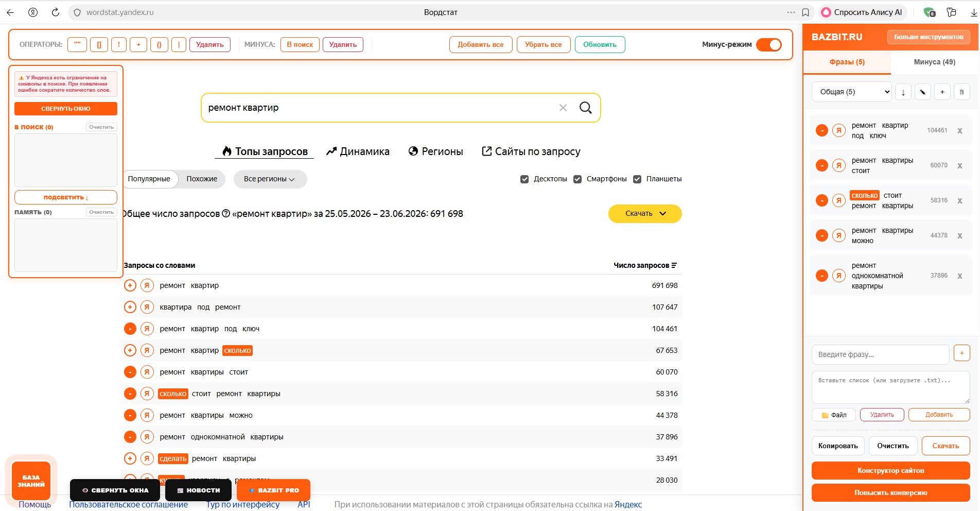980x511 pixels.
Task: Collapse windows with СВЕРНУТЬ ОКНА button
Action: (x=116, y=490)
